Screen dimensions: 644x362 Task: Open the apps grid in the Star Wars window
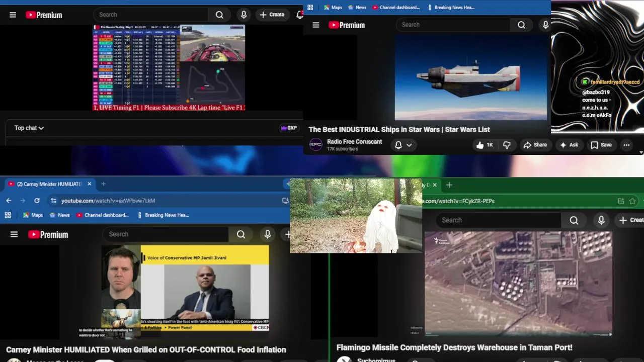pos(310,8)
